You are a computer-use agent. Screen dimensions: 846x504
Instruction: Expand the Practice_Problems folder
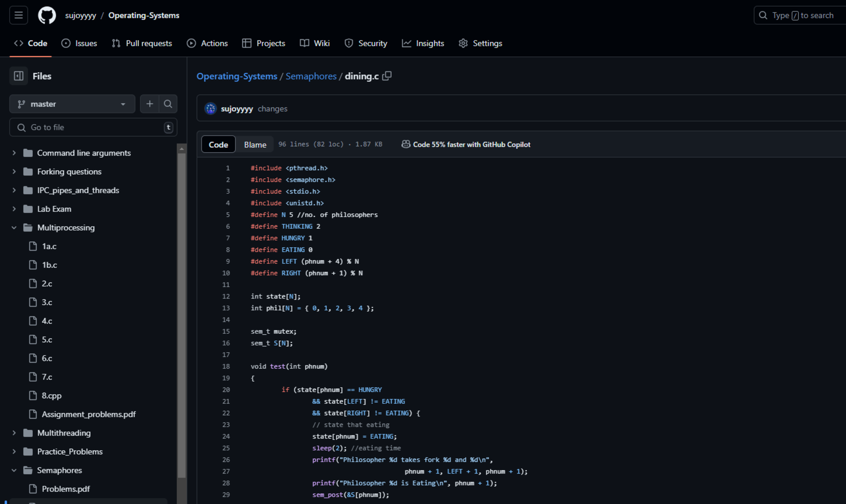(x=14, y=452)
